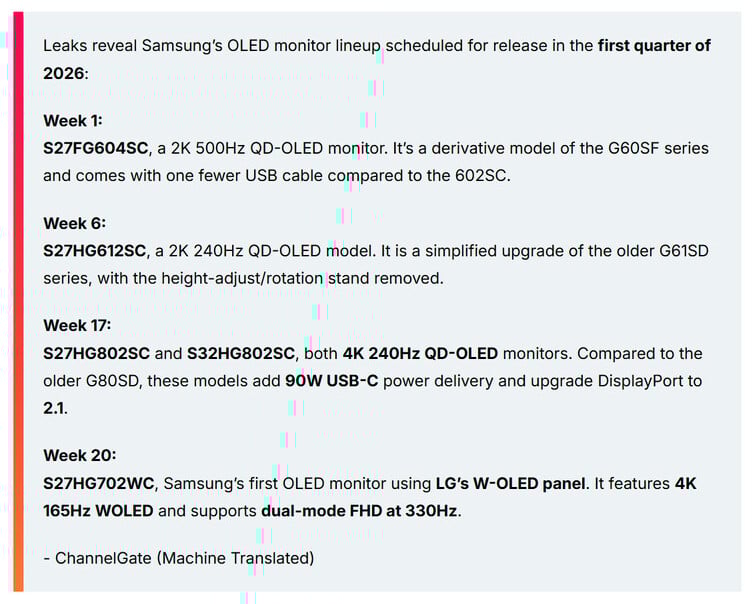Viewport: 754px width, 604px height.
Task: Click the ChannelGate attribution line
Action: pos(178,558)
